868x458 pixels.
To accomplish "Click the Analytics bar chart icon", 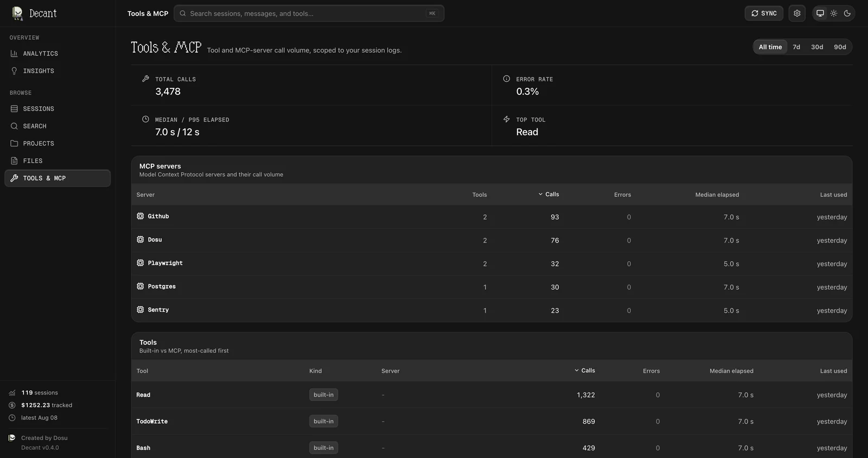I will click(14, 54).
